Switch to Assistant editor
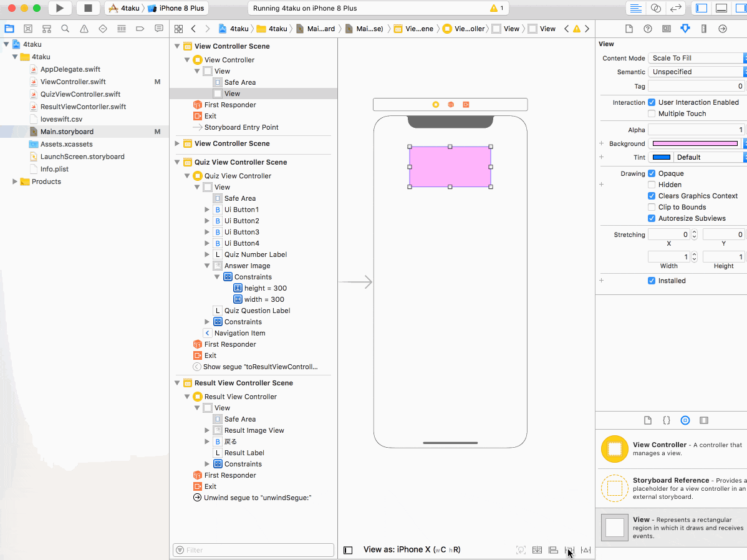The height and width of the screenshot is (560, 747). [656, 8]
